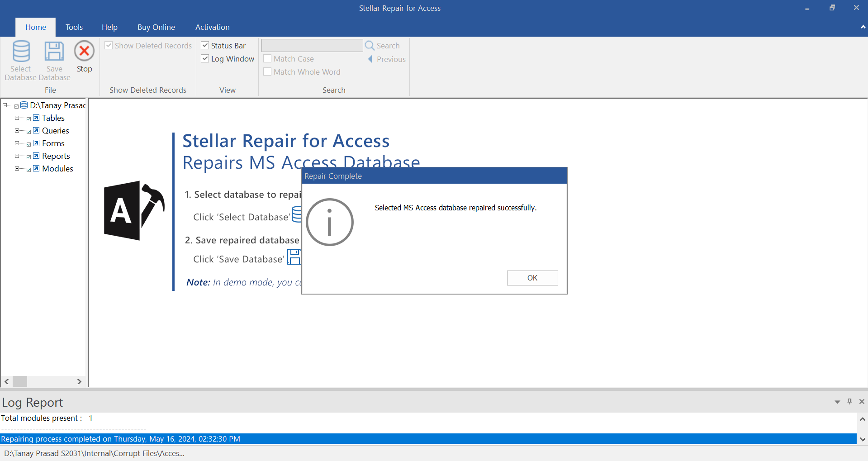
Task: Enable the Match Whole Word checkbox
Action: (267, 71)
